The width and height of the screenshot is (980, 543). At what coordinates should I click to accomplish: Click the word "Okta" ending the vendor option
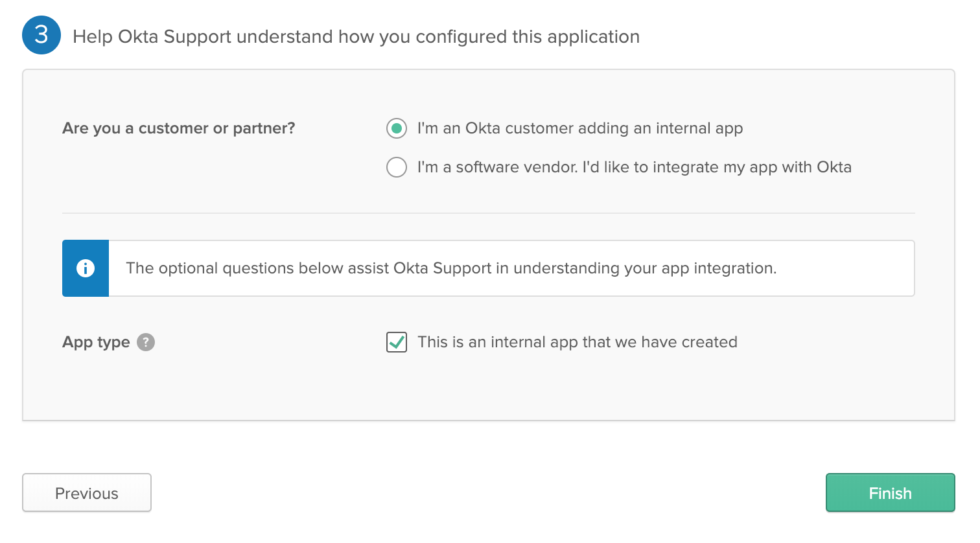(834, 167)
